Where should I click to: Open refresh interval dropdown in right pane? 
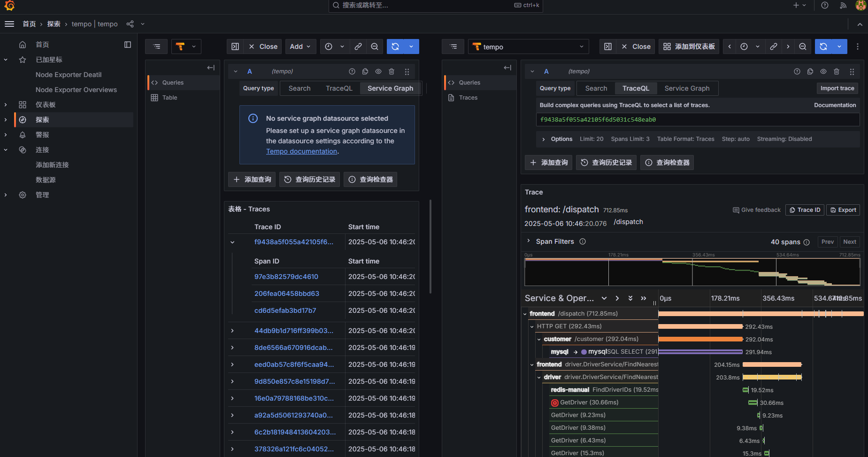(x=839, y=46)
